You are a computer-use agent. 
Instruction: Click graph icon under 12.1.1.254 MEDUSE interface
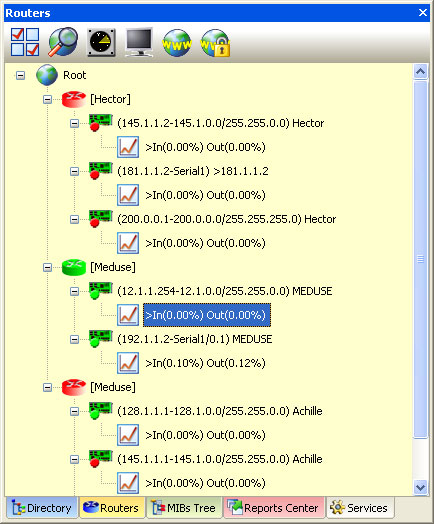coord(128,315)
